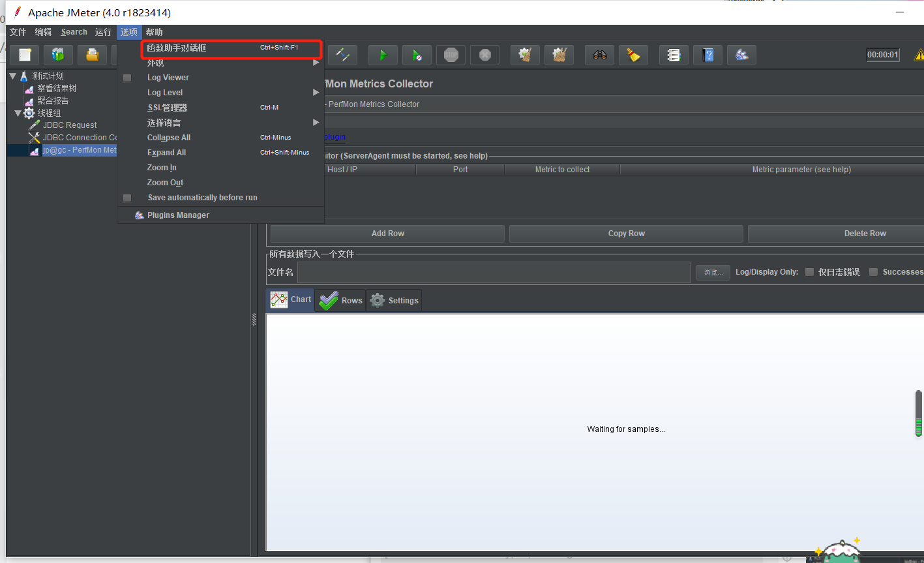Enable the Successes checkbox

coord(873,272)
